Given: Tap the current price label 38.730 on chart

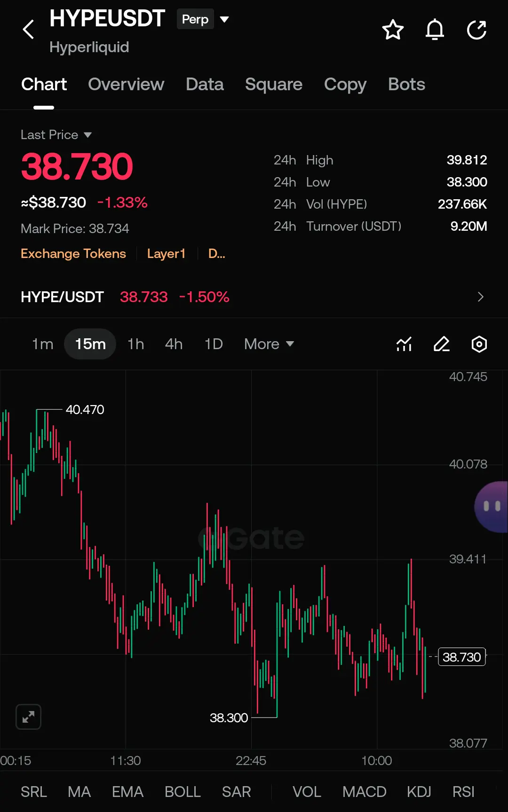Looking at the screenshot, I should pos(462,657).
